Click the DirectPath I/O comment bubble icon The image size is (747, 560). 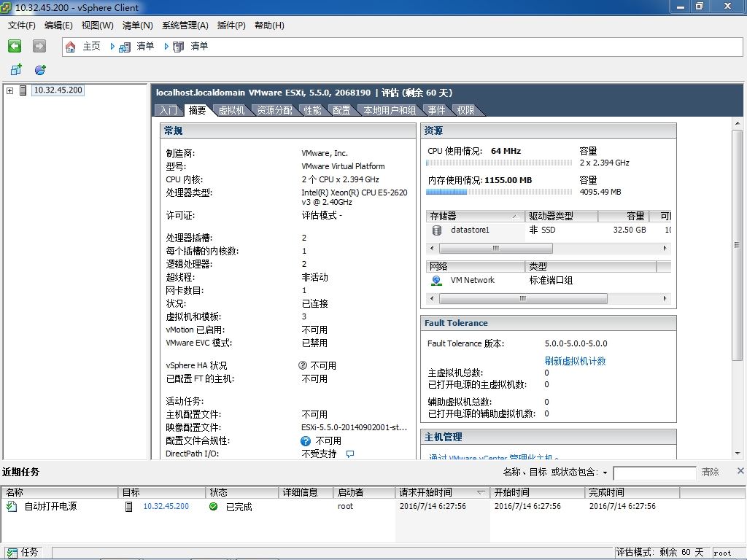[x=350, y=454]
